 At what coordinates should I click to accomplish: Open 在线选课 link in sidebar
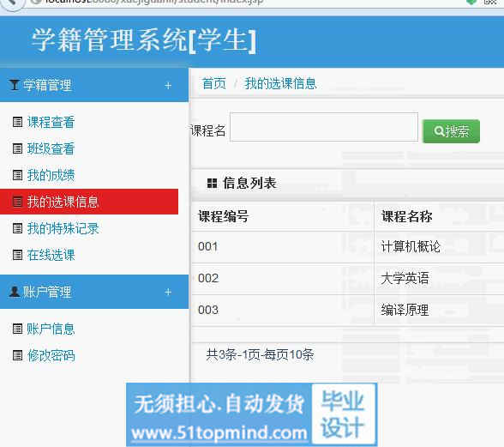(x=51, y=255)
